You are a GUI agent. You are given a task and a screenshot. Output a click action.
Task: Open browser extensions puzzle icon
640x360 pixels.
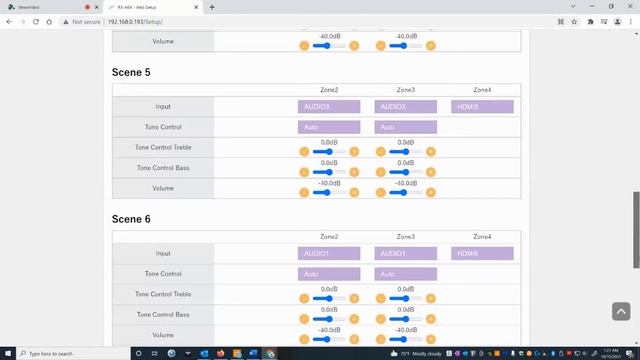point(590,22)
